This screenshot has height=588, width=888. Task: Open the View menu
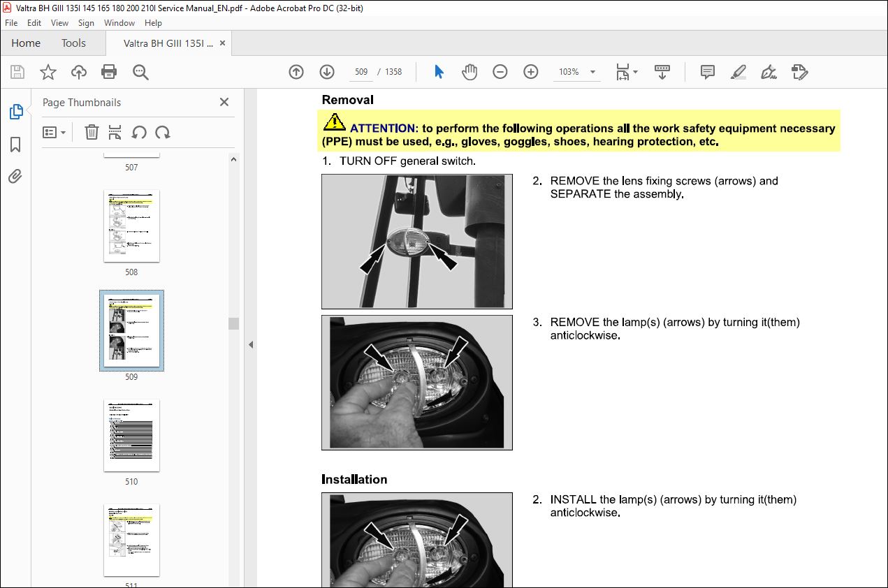[x=59, y=23]
